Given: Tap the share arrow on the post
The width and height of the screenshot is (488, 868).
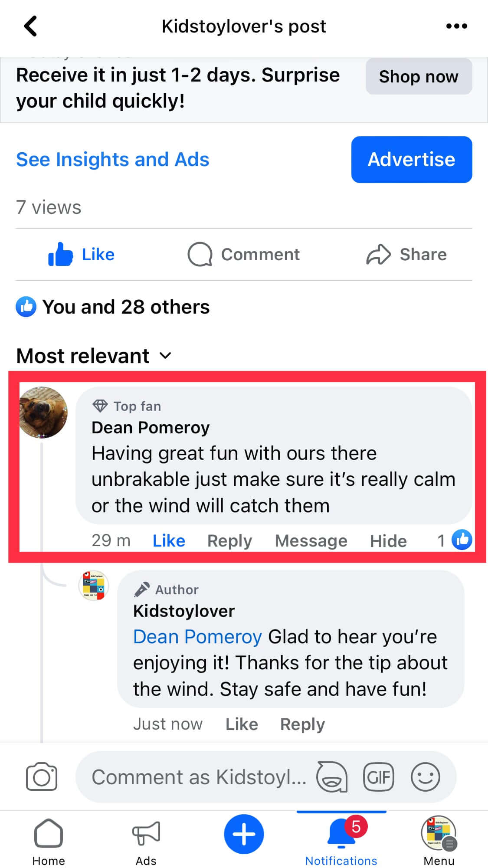Looking at the screenshot, I should coord(406,254).
